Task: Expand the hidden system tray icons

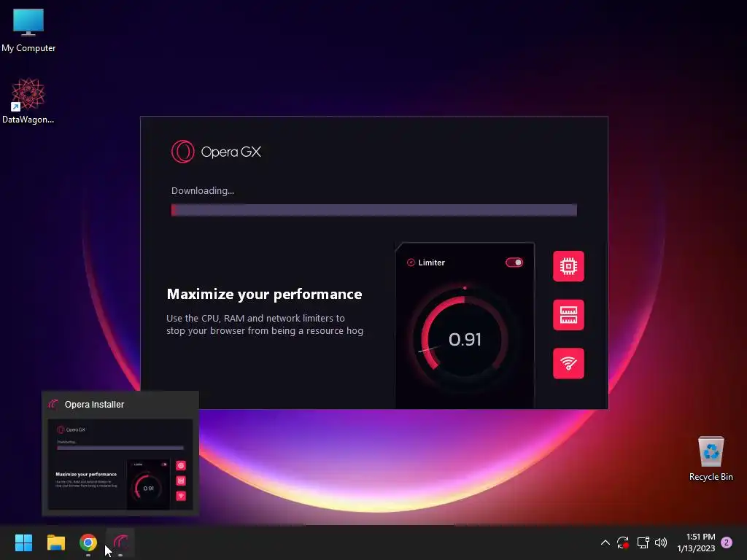Action: coord(605,542)
